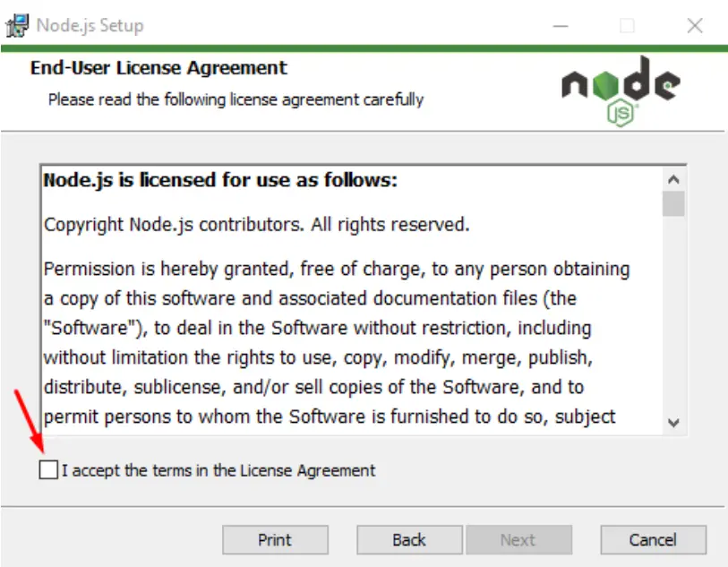Image resolution: width=728 pixels, height=567 pixels.
Task: Close the Node.js Setup window
Action: coord(695,26)
